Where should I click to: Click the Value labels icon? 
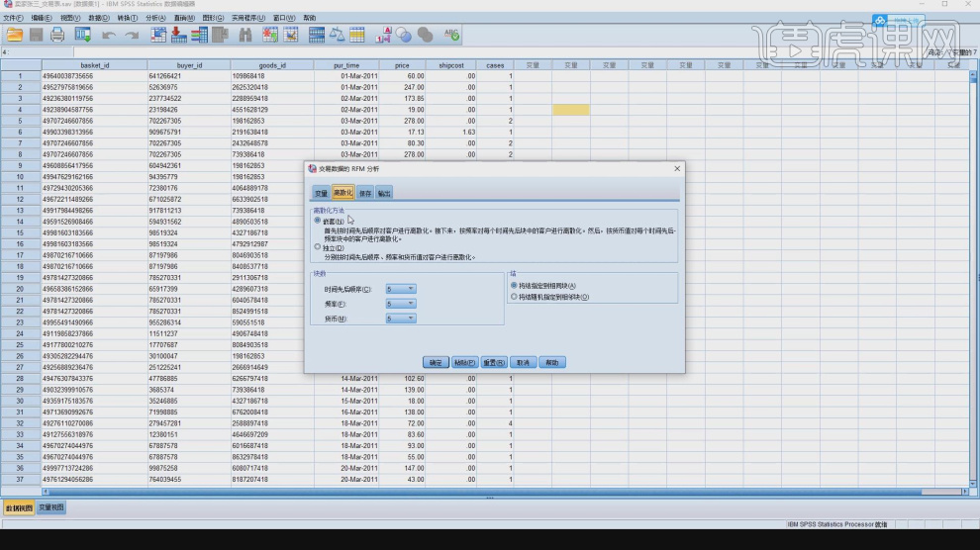[x=383, y=35]
